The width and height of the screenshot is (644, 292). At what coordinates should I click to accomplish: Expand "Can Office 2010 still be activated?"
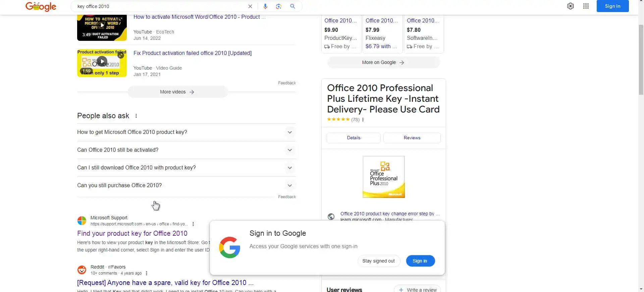[x=289, y=150]
